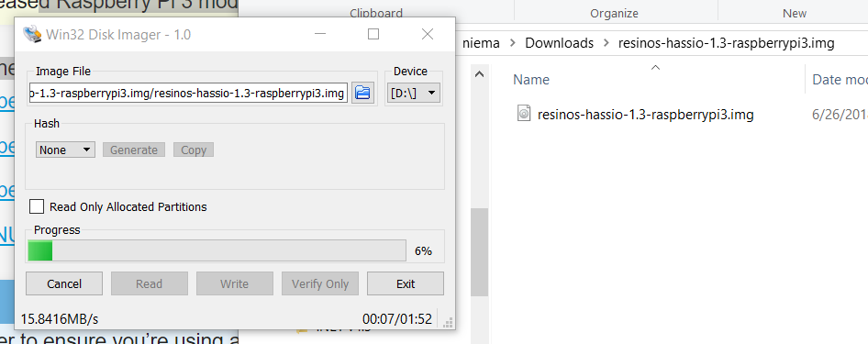This screenshot has width=868, height=344.
Task: Click the scroll-up arrow in folder pane
Action: pos(479,74)
